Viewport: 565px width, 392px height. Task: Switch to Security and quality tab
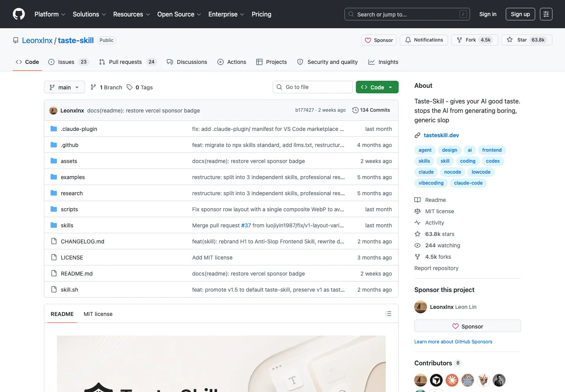pyautogui.click(x=327, y=62)
